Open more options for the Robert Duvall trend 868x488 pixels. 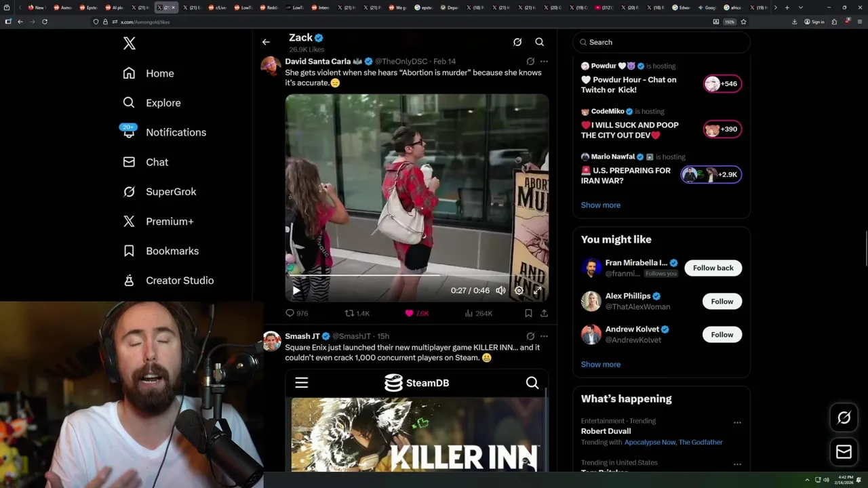click(x=737, y=423)
